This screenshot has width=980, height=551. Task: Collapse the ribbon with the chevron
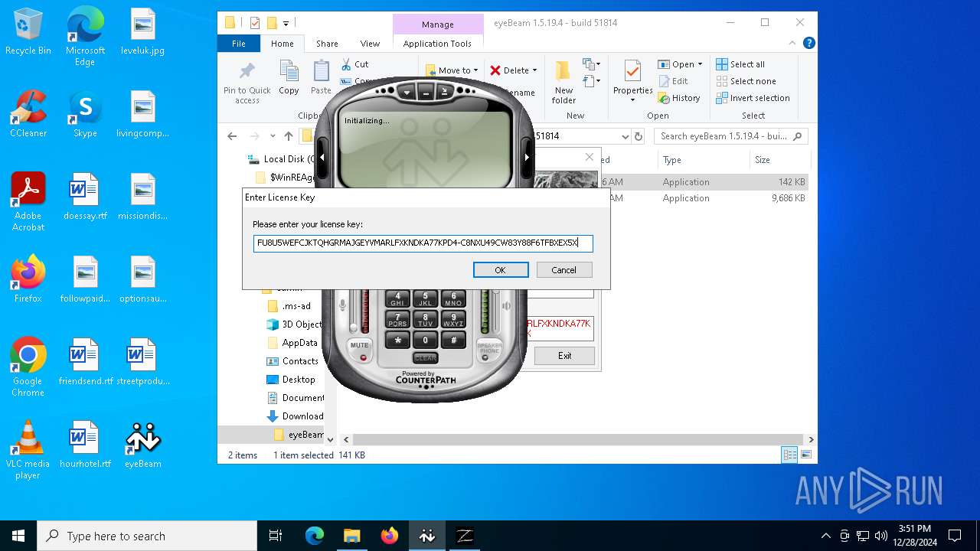click(792, 44)
